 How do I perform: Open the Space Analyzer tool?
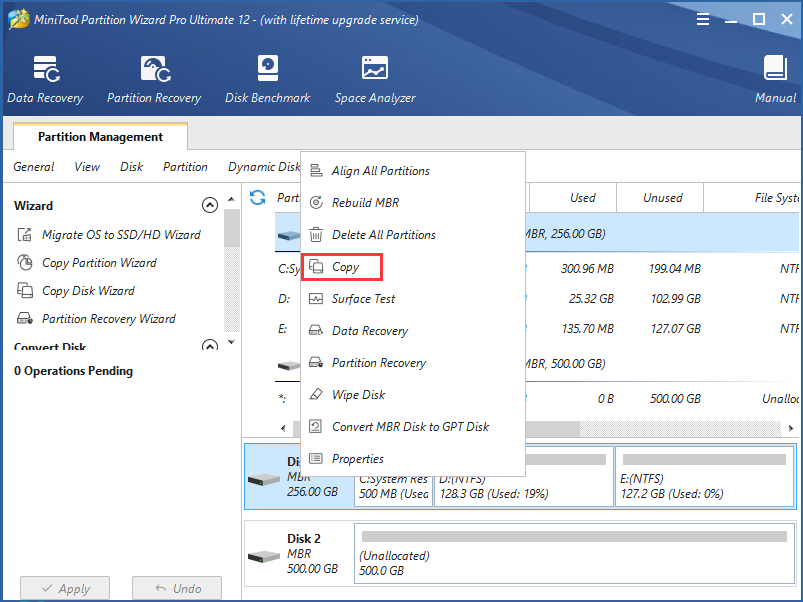click(x=375, y=79)
